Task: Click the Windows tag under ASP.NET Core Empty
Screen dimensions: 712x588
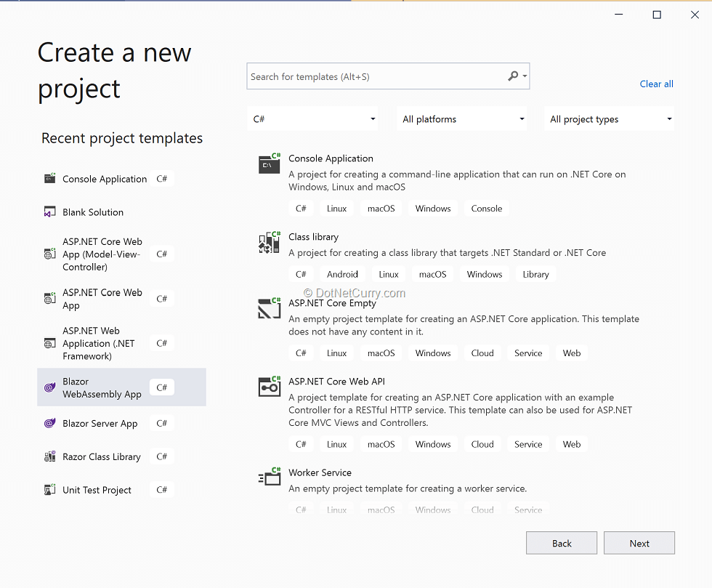Action: [x=433, y=353]
